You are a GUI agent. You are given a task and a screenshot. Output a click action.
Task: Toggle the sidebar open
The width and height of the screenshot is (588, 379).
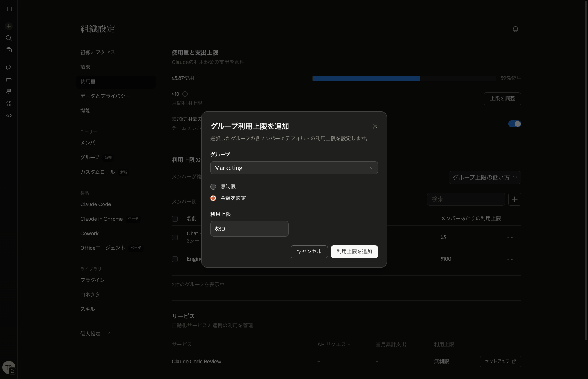click(x=9, y=9)
